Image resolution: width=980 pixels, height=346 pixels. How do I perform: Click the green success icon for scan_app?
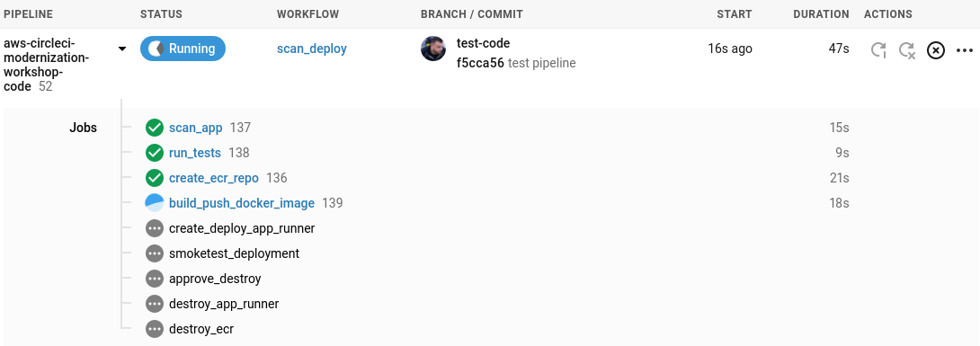pyautogui.click(x=155, y=128)
